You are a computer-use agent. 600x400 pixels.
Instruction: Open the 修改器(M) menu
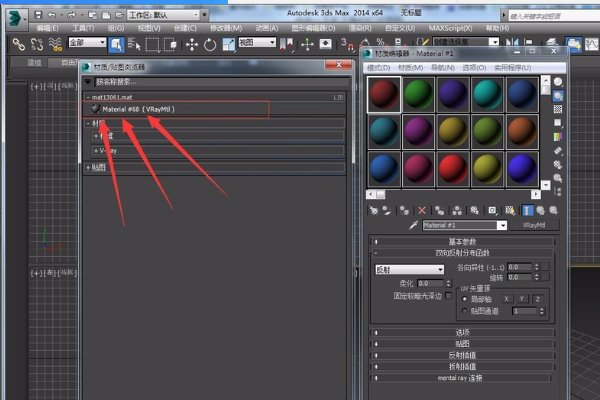[x=226, y=28]
